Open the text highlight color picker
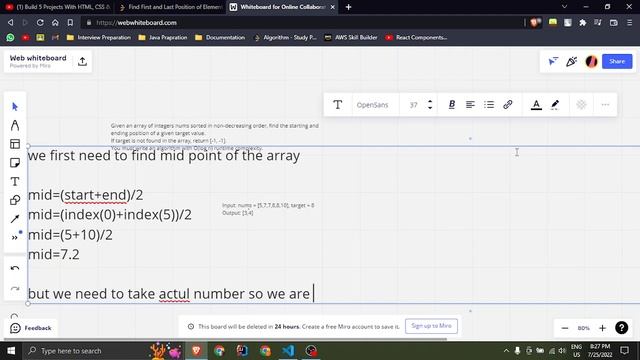The height and width of the screenshot is (360, 640). pyautogui.click(x=555, y=105)
